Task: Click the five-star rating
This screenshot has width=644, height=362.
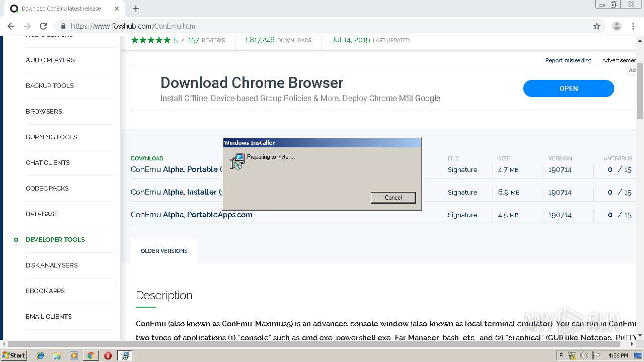Action: (x=151, y=40)
